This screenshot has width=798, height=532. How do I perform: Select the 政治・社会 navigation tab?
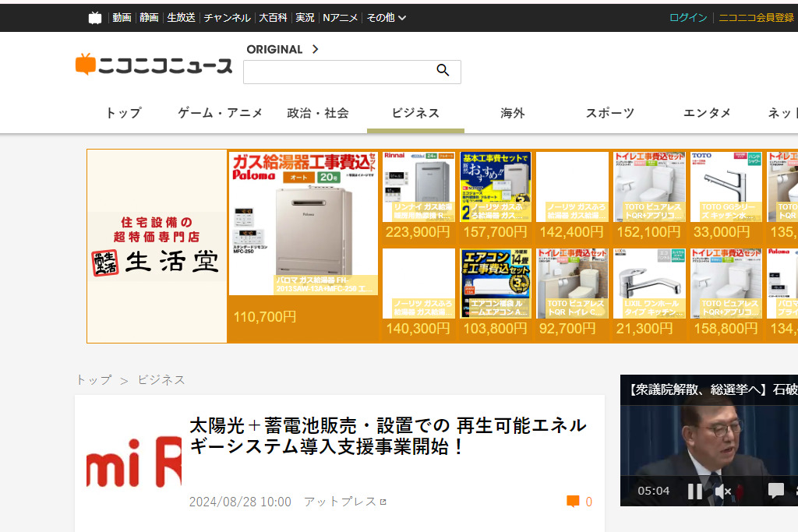318,113
